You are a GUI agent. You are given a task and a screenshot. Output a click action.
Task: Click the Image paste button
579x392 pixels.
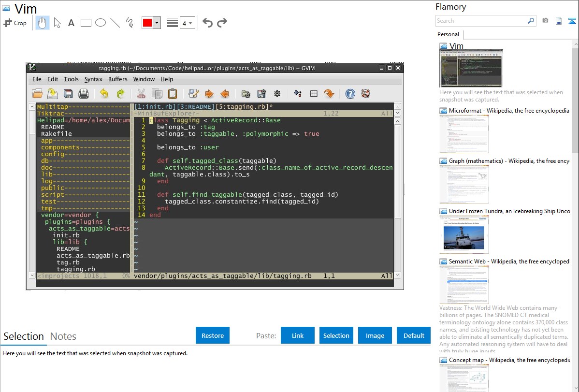375,335
